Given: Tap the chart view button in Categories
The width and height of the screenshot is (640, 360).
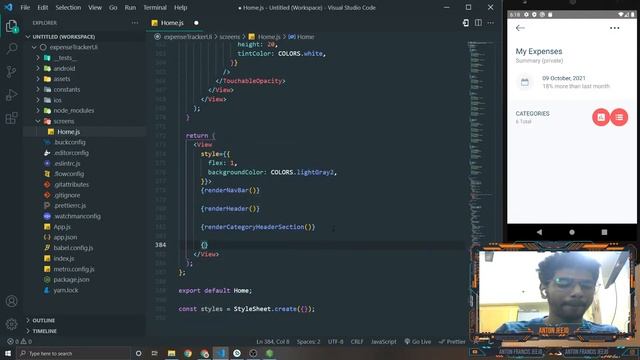Looking at the screenshot, I should point(601,117).
